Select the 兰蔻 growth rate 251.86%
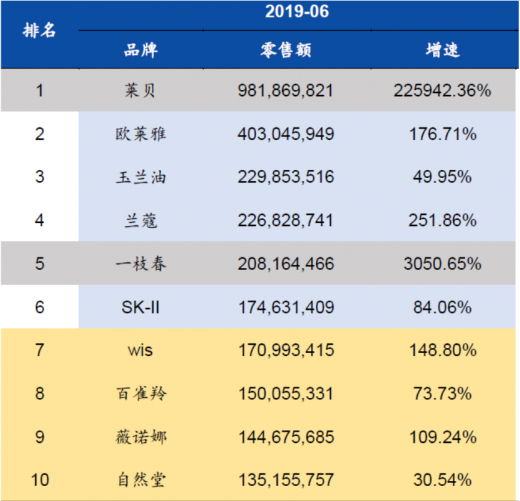Screen dimensions: 520x501 coord(443,220)
